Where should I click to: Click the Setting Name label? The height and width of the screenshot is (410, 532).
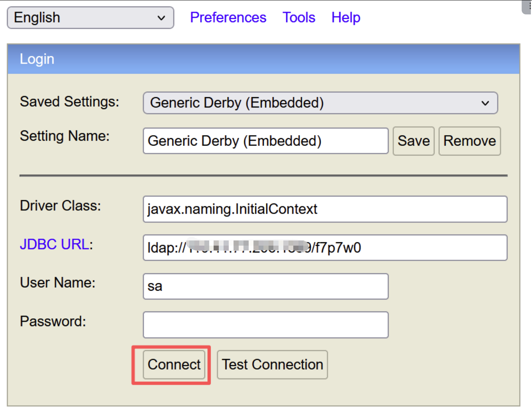click(65, 136)
